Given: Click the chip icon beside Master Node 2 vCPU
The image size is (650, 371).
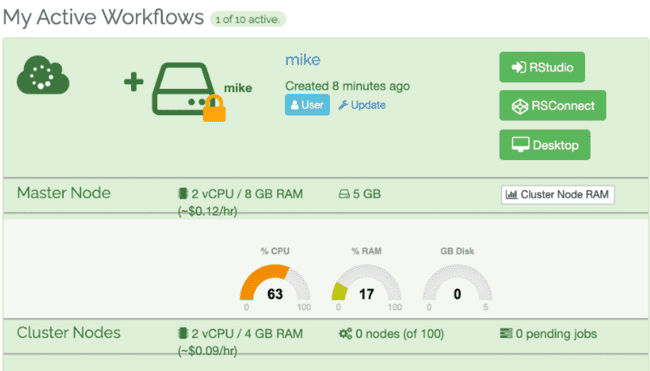Looking at the screenshot, I should pyautogui.click(x=182, y=194).
